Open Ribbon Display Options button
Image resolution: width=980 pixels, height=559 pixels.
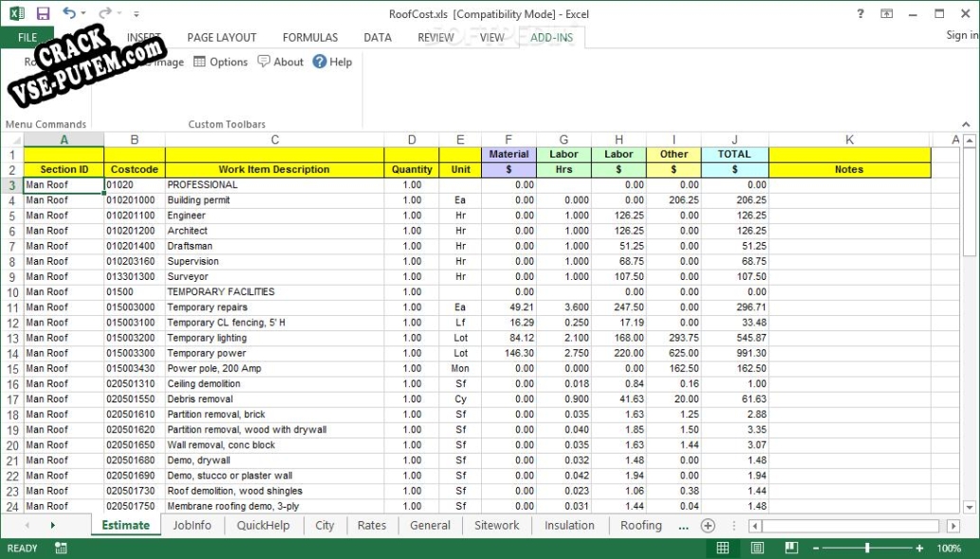click(x=886, y=13)
